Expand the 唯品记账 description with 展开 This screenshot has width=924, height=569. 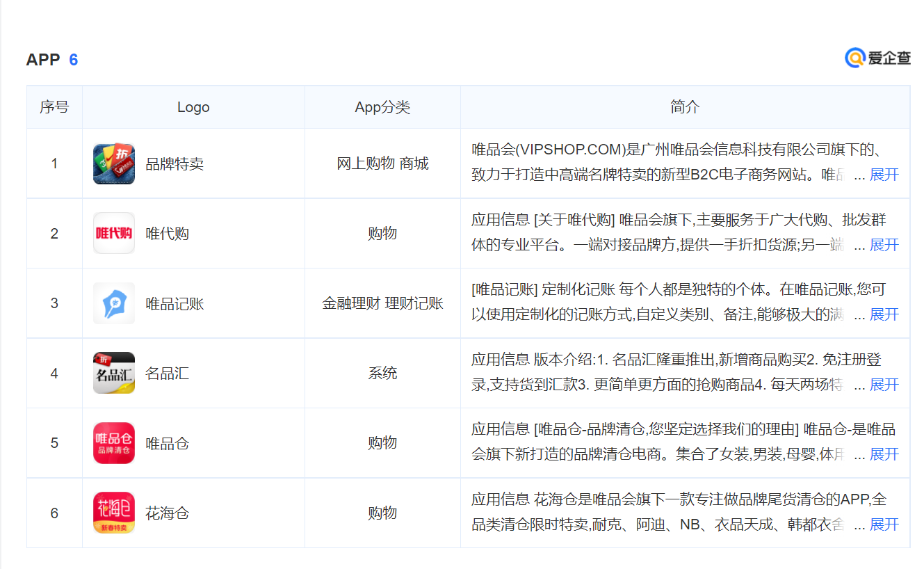[x=884, y=314]
